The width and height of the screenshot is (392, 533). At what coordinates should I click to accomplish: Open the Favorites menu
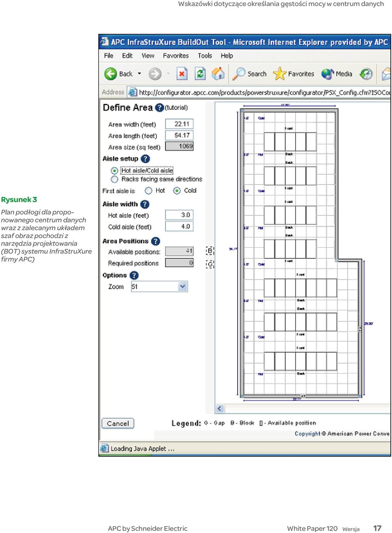coord(176,56)
